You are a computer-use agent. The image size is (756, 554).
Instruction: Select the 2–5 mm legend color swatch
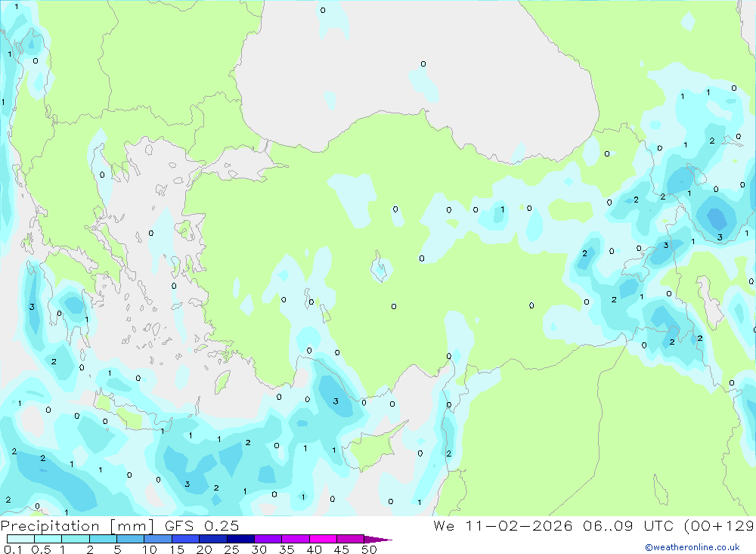coord(103,539)
